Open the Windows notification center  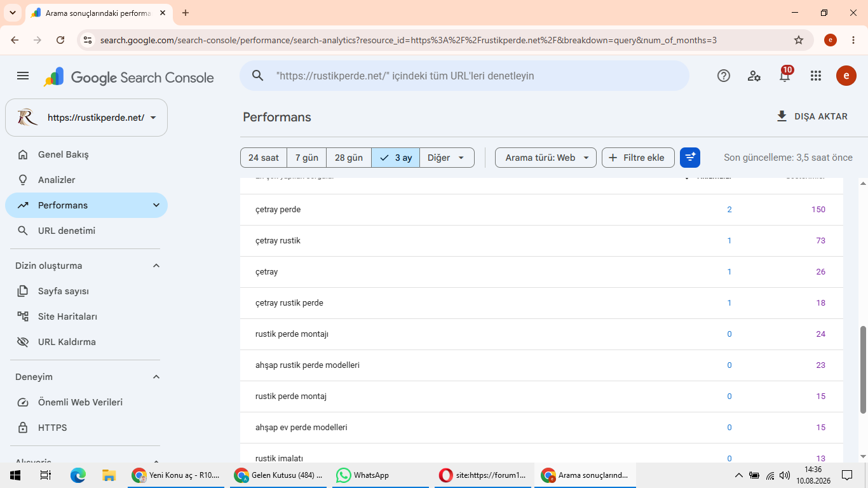click(x=847, y=475)
